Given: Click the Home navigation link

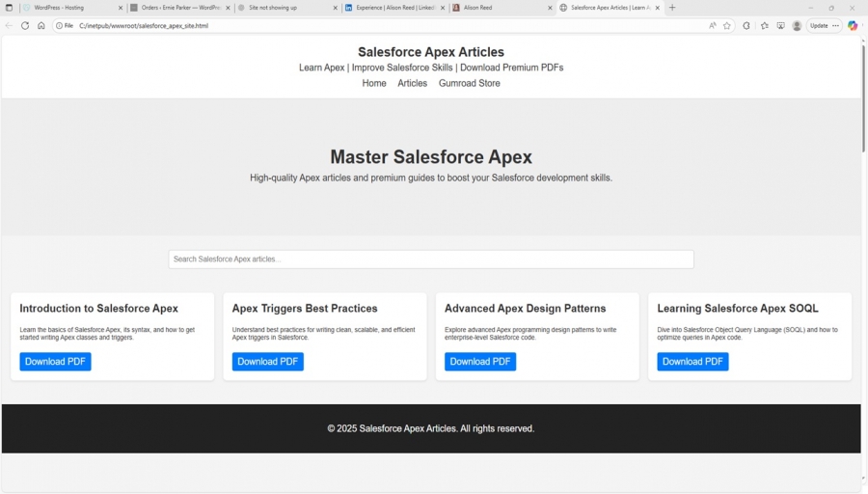Looking at the screenshot, I should pyautogui.click(x=374, y=83).
